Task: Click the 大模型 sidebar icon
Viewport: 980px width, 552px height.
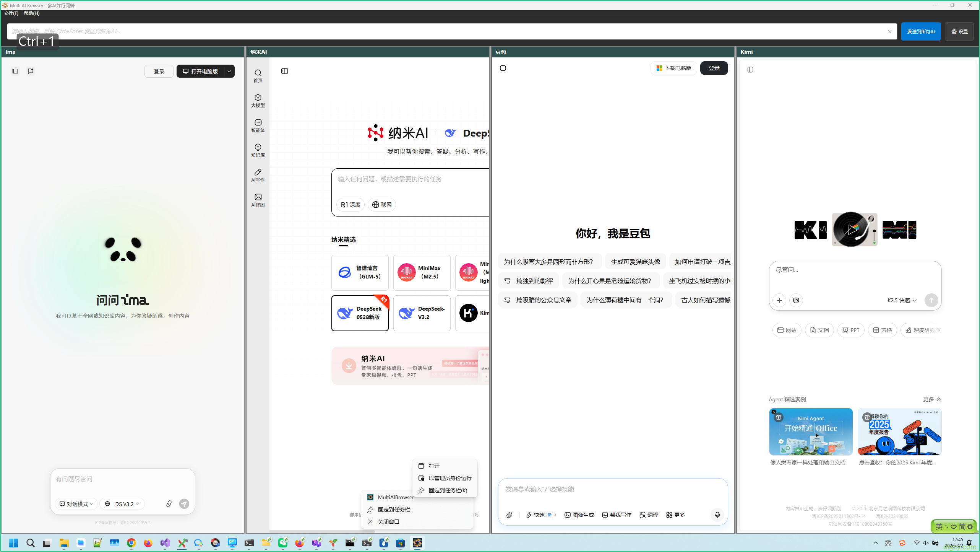Action: coord(258,101)
